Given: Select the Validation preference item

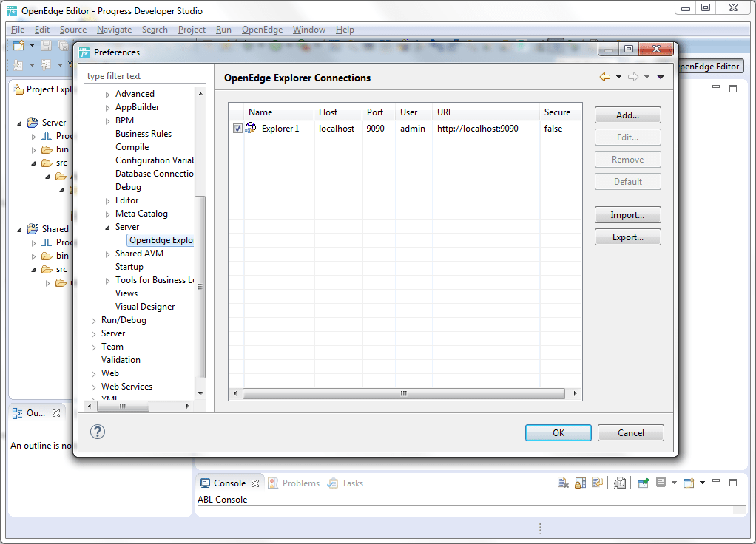Looking at the screenshot, I should (121, 360).
